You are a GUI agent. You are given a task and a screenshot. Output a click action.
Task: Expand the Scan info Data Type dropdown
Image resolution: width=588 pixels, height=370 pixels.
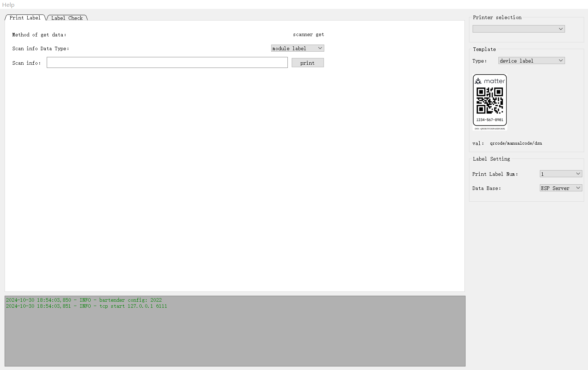click(x=297, y=48)
